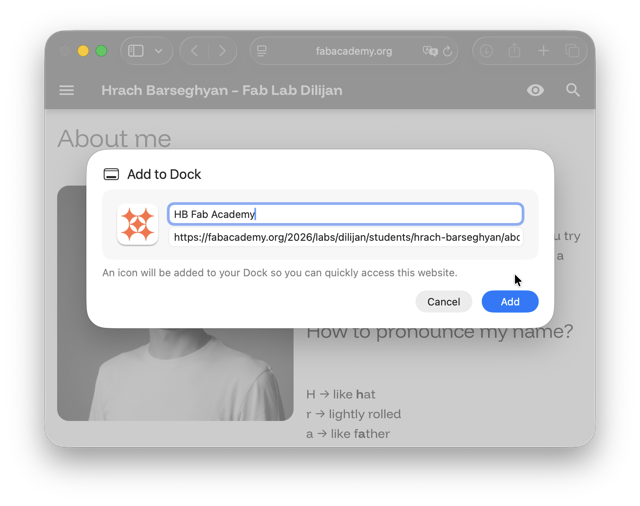Click the 'a → like father' line
The image size is (640, 506).
[348, 433]
